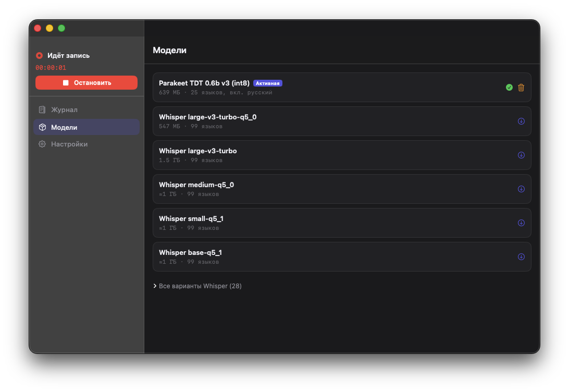Click the Журнал notebook icon
Image resolution: width=569 pixels, height=392 pixels.
pos(42,109)
